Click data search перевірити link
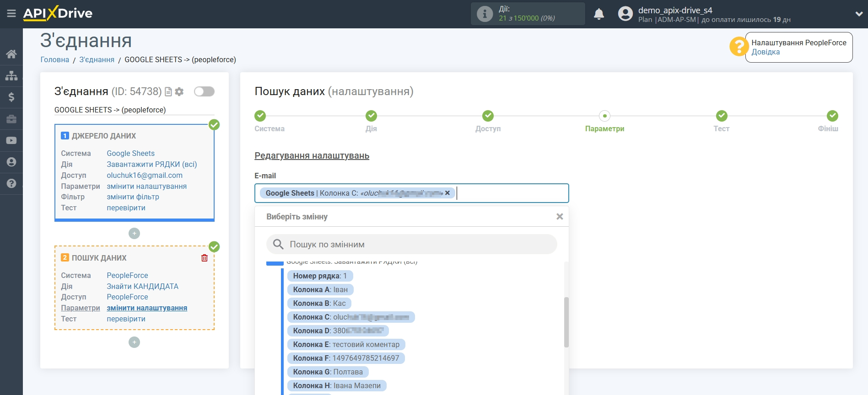868x395 pixels. [x=126, y=319]
